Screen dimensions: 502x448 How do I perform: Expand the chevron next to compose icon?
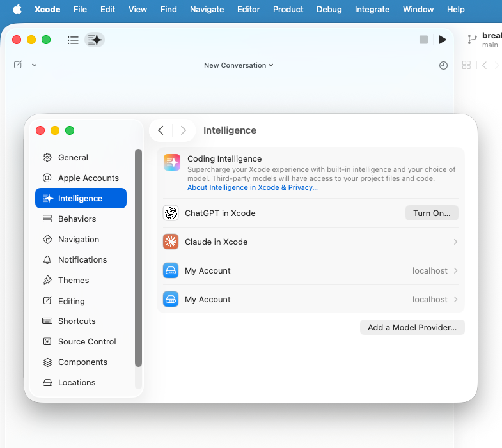[x=35, y=65]
